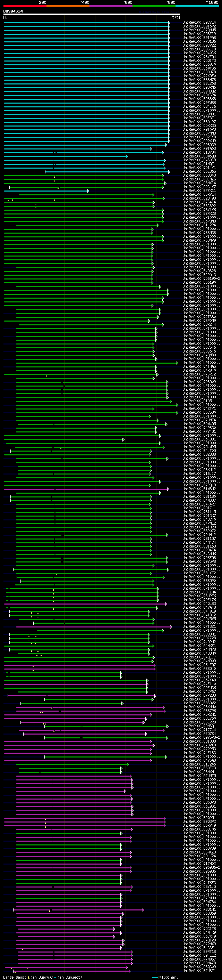Select hit label UniRef100_Q6BG43

point(199,175)
